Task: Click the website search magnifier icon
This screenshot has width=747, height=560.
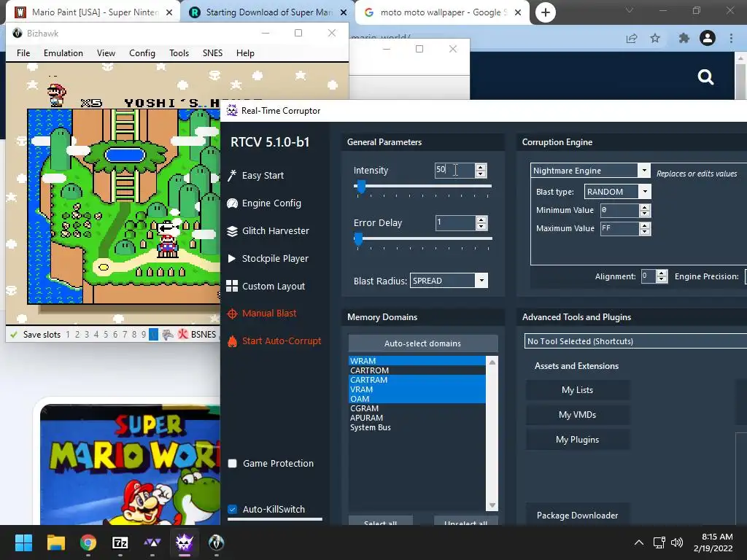Action: [x=705, y=77]
